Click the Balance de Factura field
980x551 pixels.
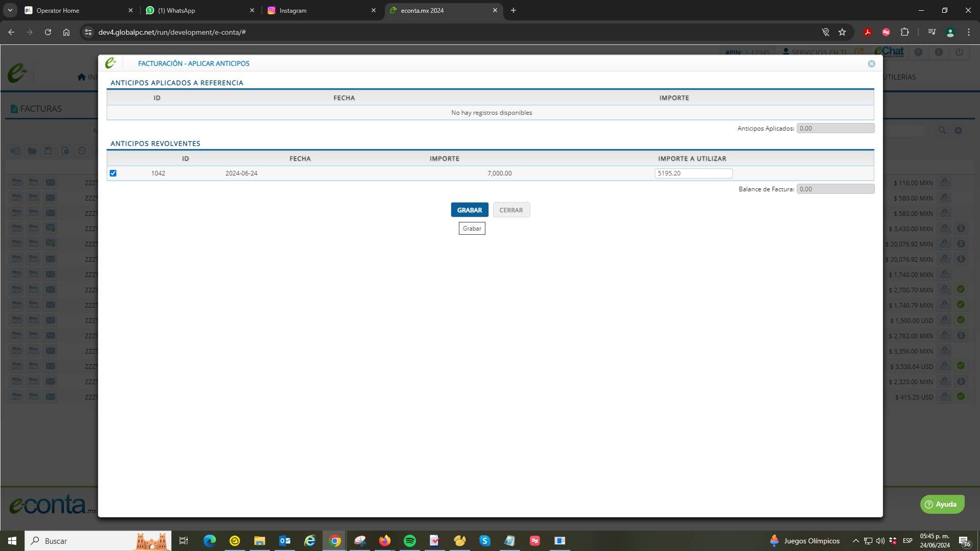(x=835, y=189)
